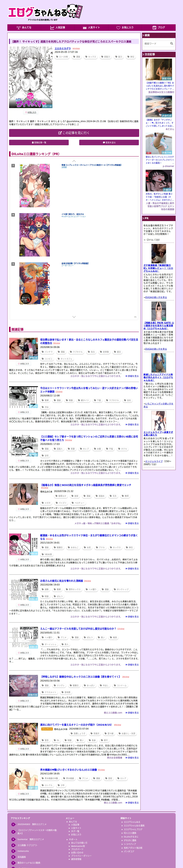Click the OtherMovie orange badge
The width and height of the screenshot is (183, 868).
click(47, 729)
